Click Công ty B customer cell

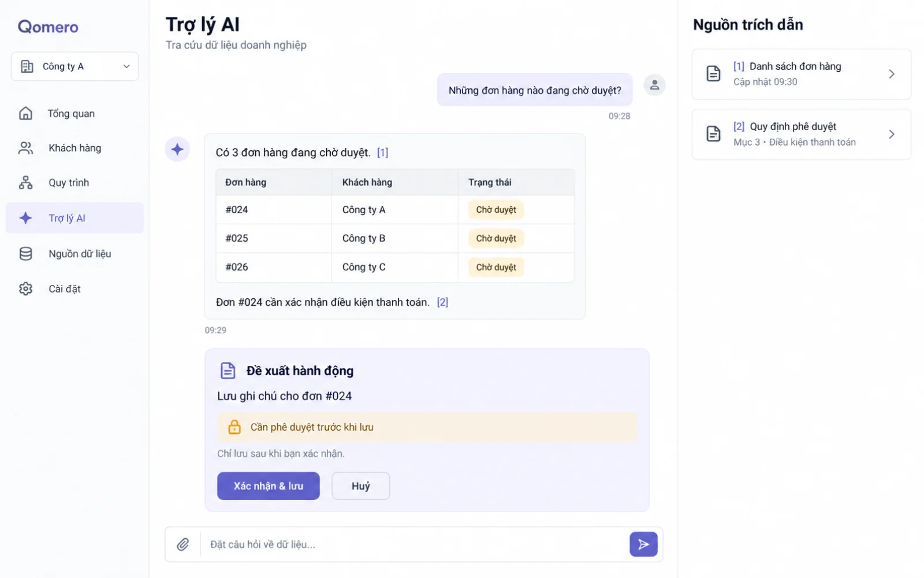[x=395, y=238]
